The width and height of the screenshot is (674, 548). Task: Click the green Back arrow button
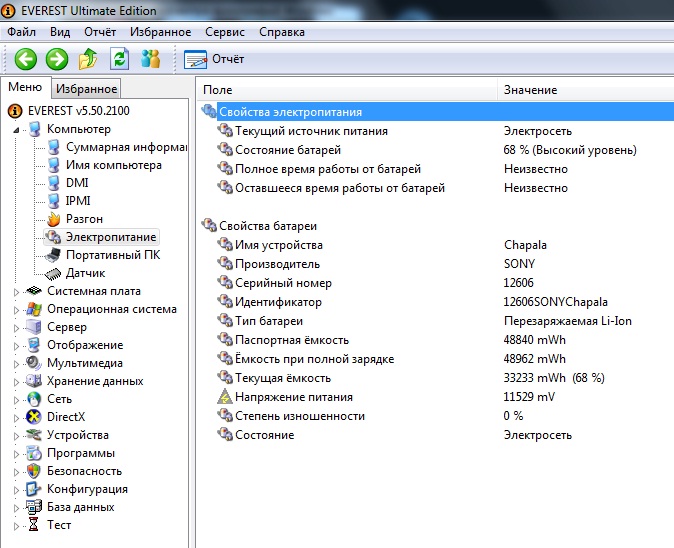point(26,59)
